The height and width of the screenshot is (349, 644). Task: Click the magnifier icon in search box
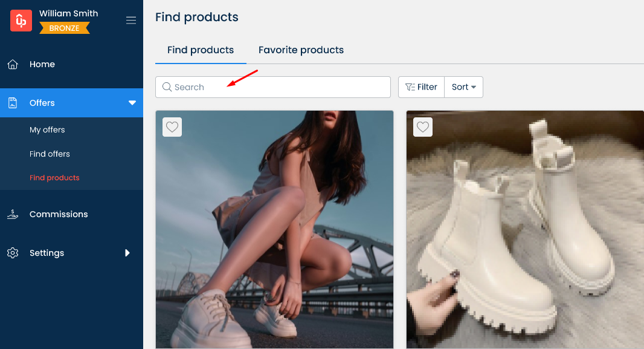coord(167,87)
